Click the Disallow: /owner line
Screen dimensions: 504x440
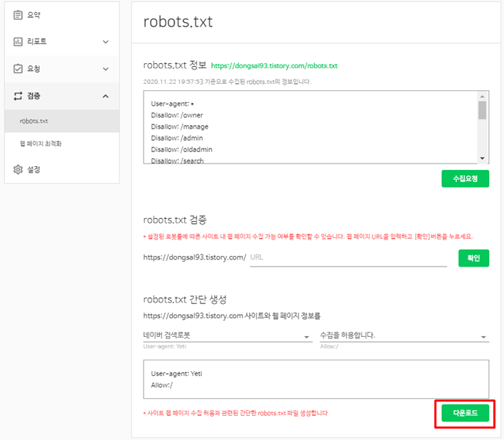tap(177, 115)
